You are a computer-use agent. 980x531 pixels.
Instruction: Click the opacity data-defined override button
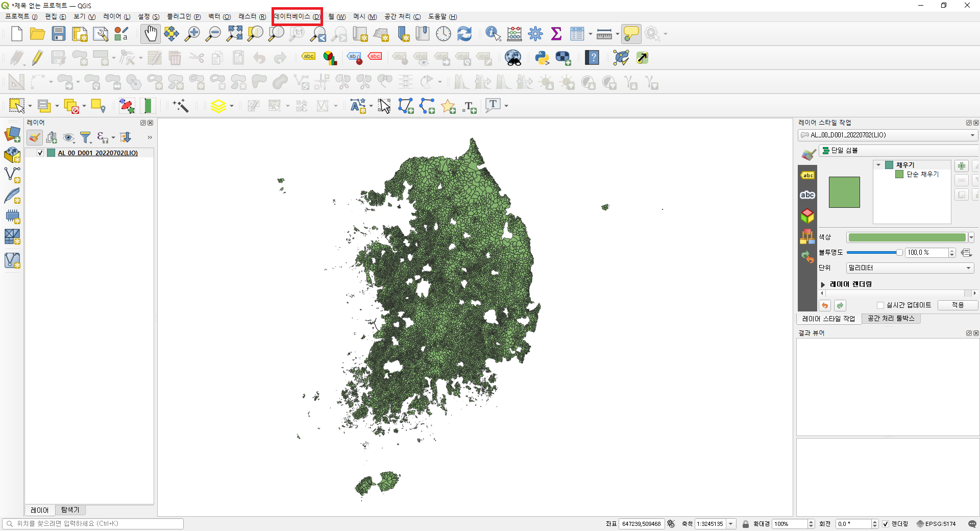click(966, 253)
